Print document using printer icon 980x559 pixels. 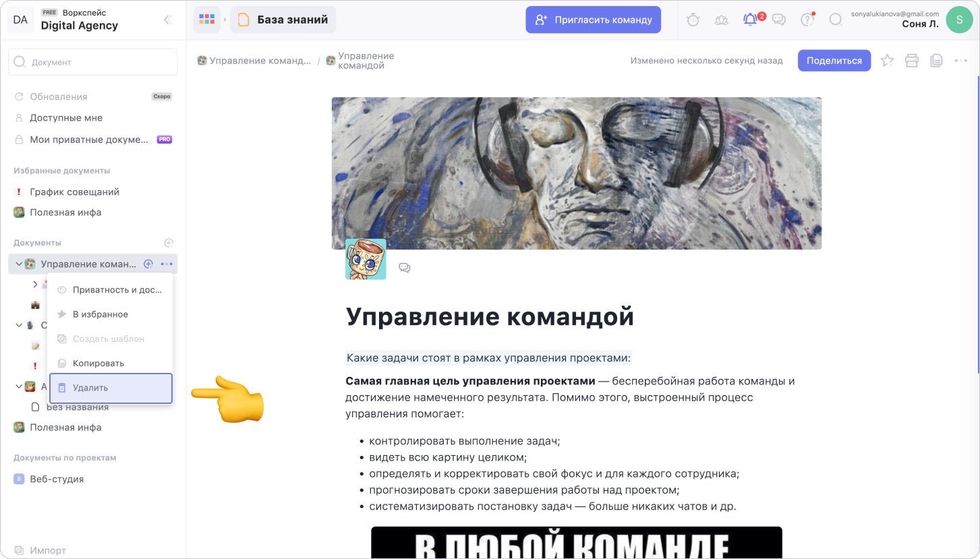[x=912, y=61]
